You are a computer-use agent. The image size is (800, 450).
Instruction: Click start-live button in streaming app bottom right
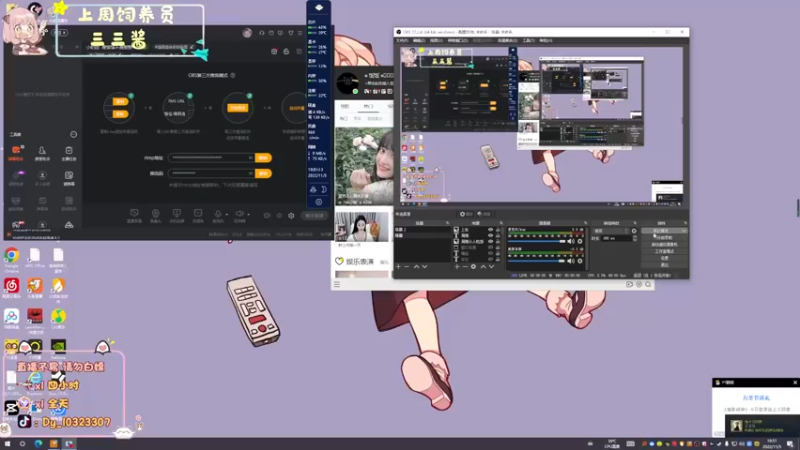[314, 216]
